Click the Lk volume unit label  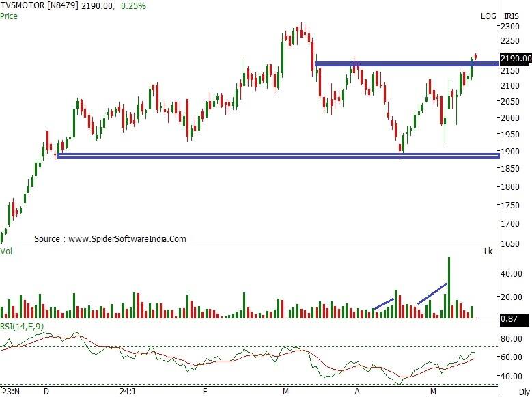coord(488,252)
